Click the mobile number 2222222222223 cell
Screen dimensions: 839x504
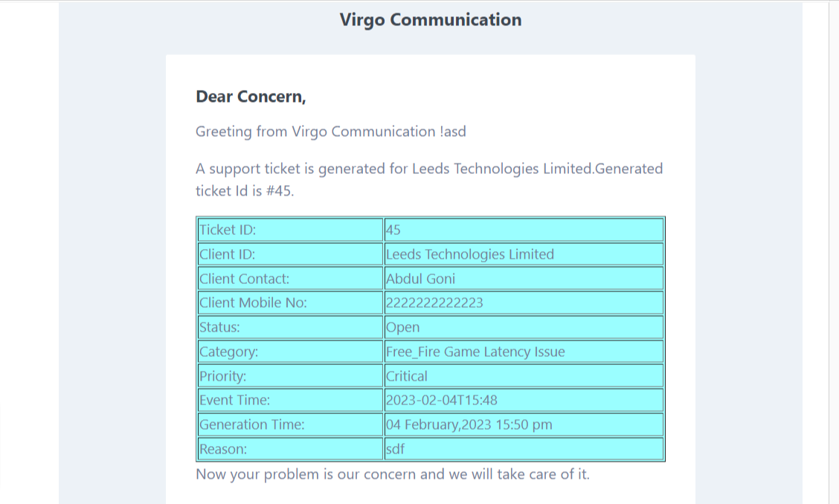coord(524,303)
